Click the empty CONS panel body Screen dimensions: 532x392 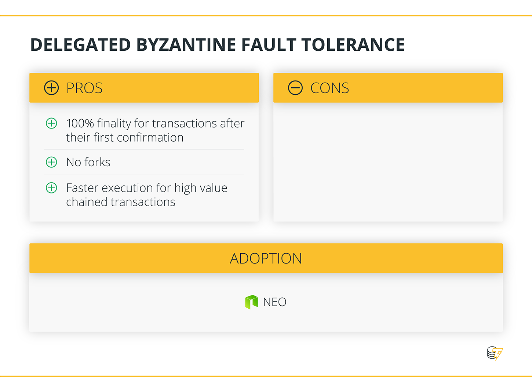(388, 162)
